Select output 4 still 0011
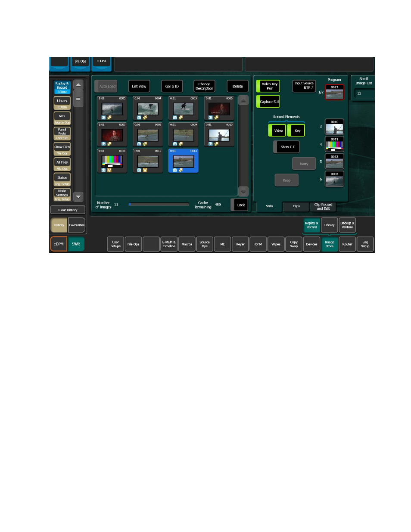The image size is (411, 532). pyautogui.click(x=334, y=144)
